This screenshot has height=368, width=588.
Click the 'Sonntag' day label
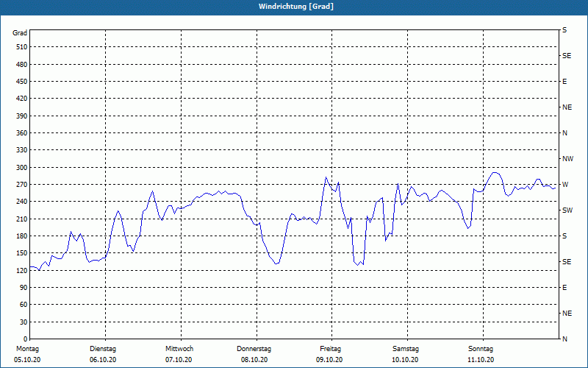[x=481, y=349]
